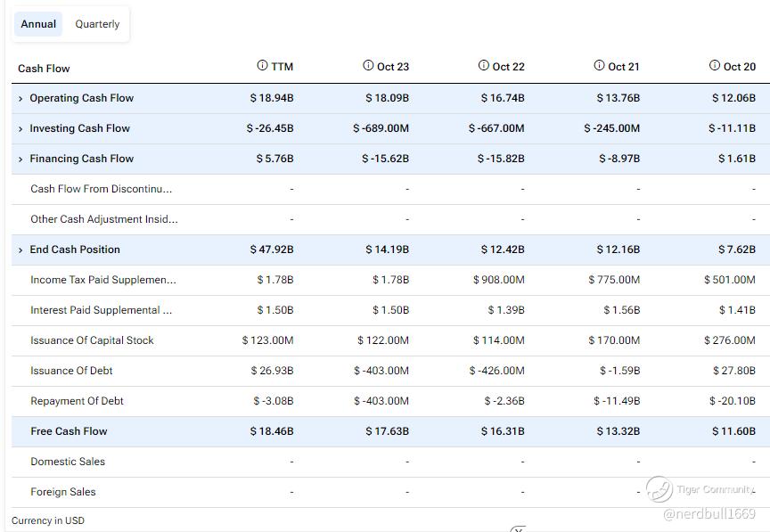This screenshot has width=770, height=532.
Task: Switch to the Quarterly tab
Action: [97, 24]
